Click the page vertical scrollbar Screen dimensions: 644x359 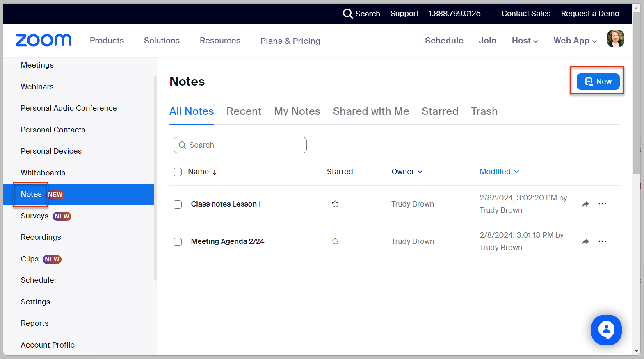(636, 93)
